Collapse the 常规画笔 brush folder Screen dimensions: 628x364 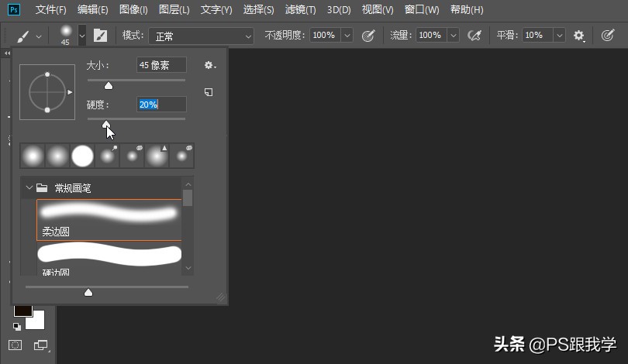click(29, 187)
